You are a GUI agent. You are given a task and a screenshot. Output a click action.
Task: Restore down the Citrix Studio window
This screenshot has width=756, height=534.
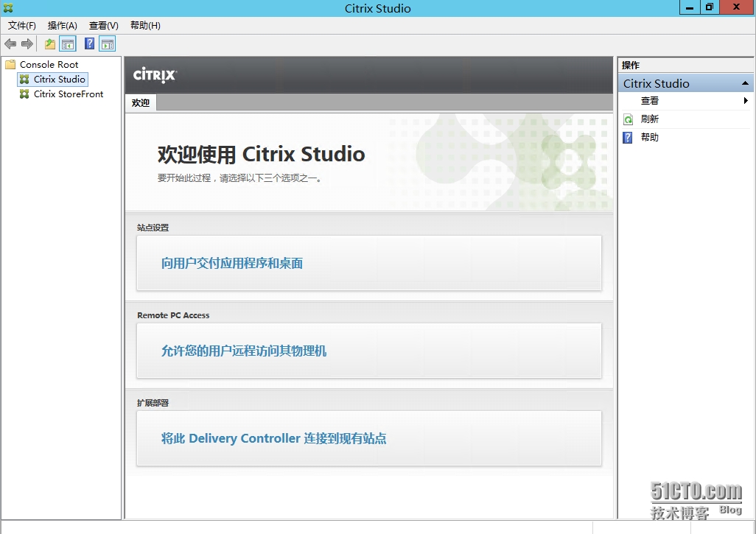[710, 7]
